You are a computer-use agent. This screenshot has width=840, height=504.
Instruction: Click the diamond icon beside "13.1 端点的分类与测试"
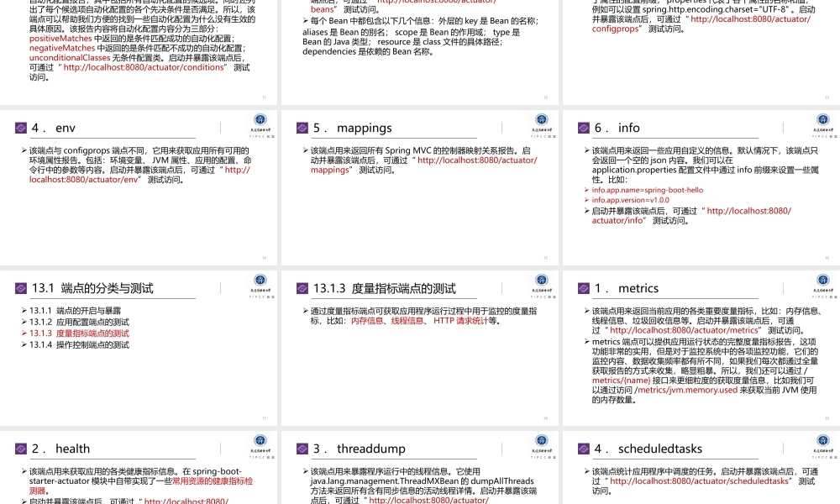pyautogui.click(x=20, y=287)
